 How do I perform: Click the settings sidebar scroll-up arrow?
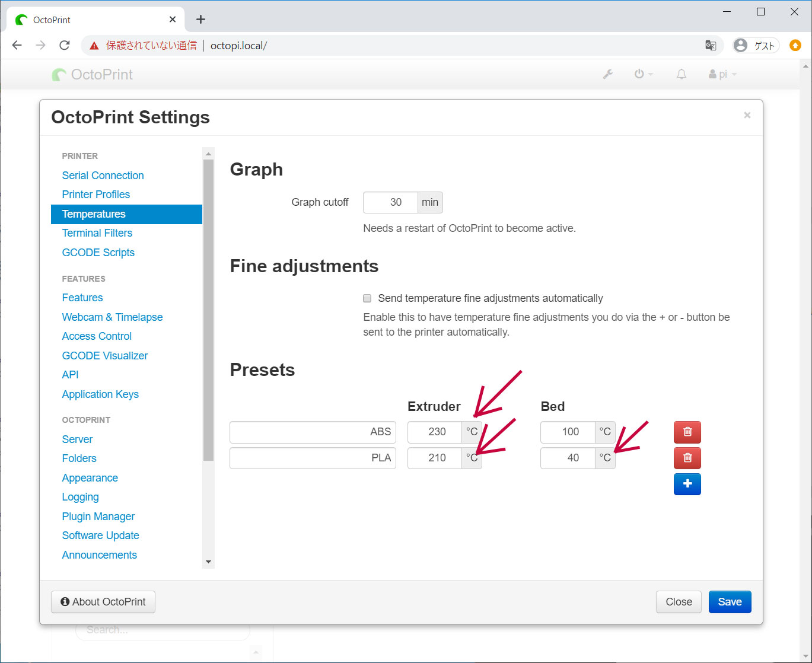click(x=208, y=154)
